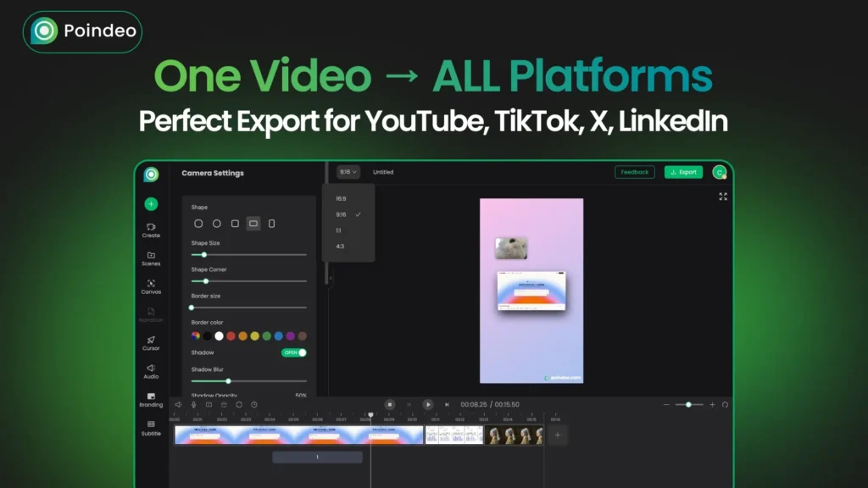Viewport: 868px width, 488px height.
Task: Choose the 16:9 aspect ratio option
Action: tap(341, 199)
